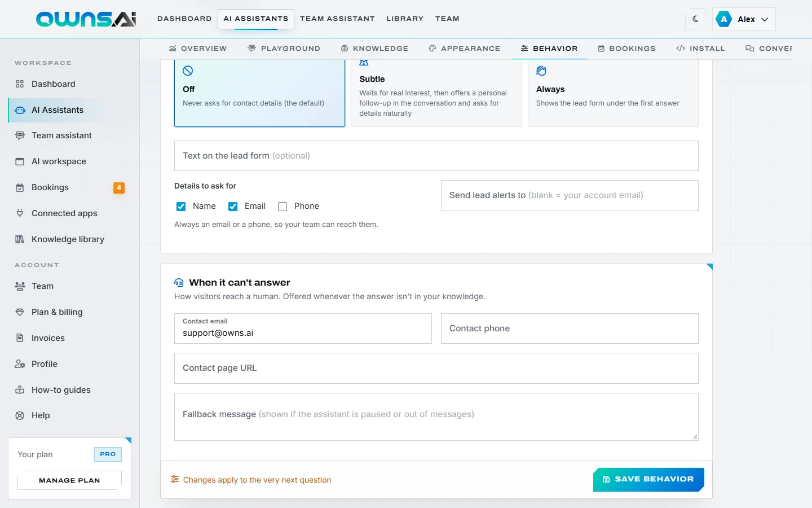Click the Plan & billing diamond icon

coord(20,312)
